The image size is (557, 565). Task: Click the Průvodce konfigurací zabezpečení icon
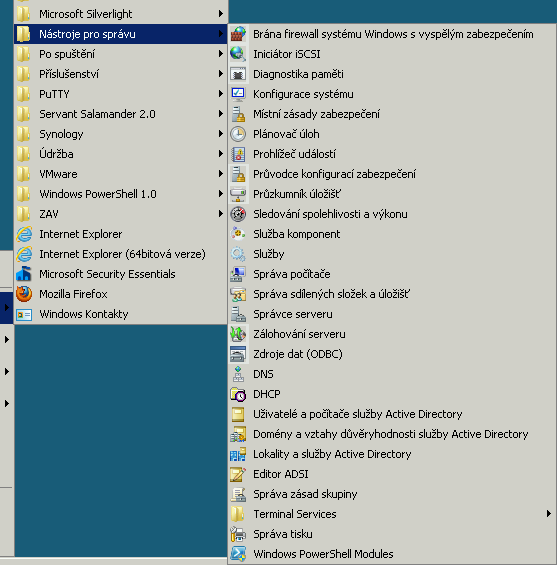pos(238,174)
